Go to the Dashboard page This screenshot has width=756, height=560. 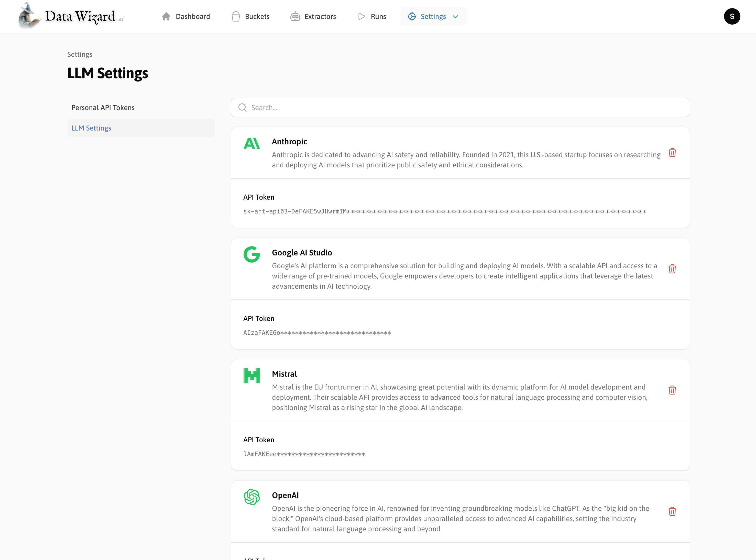tap(186, 17)
